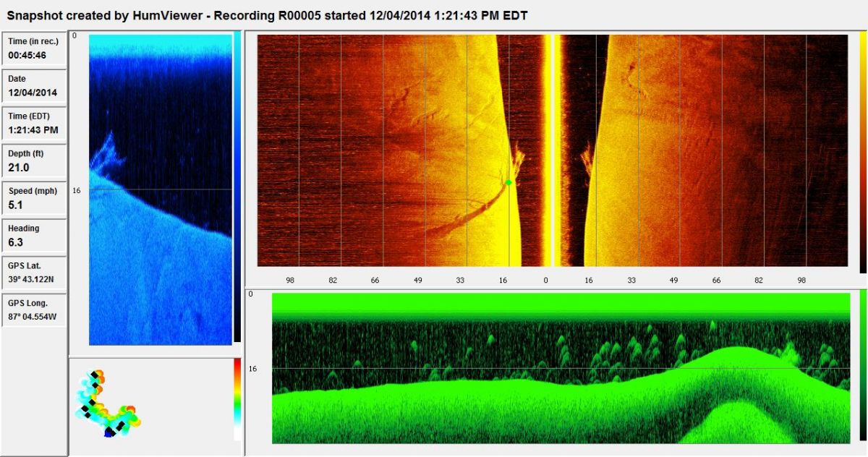
Task: Click the leftmost 98 range label under the side-scan
Action: point(290,280)
